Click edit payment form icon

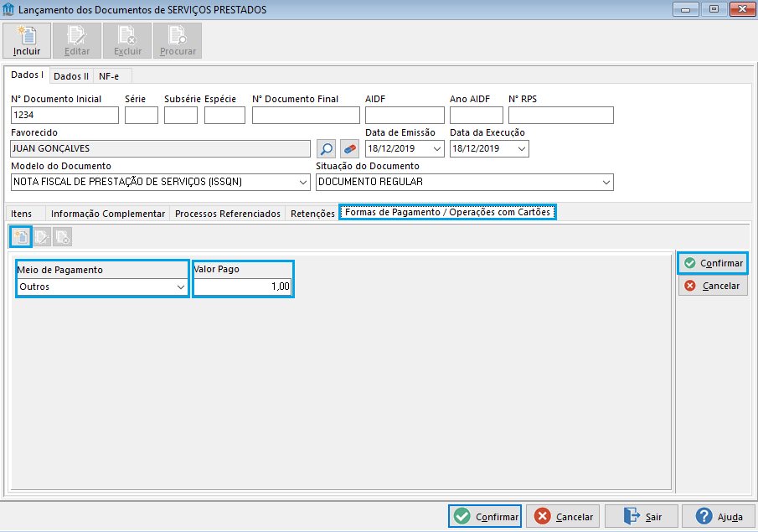[42, 237]
